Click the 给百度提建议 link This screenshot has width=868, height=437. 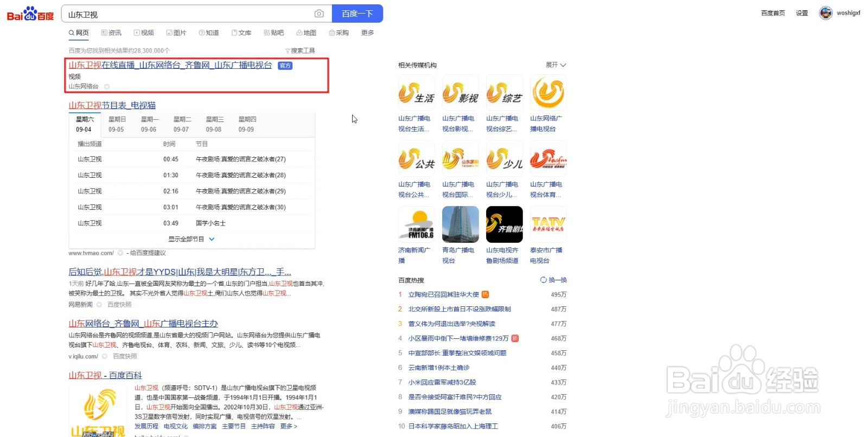point(148,253)
